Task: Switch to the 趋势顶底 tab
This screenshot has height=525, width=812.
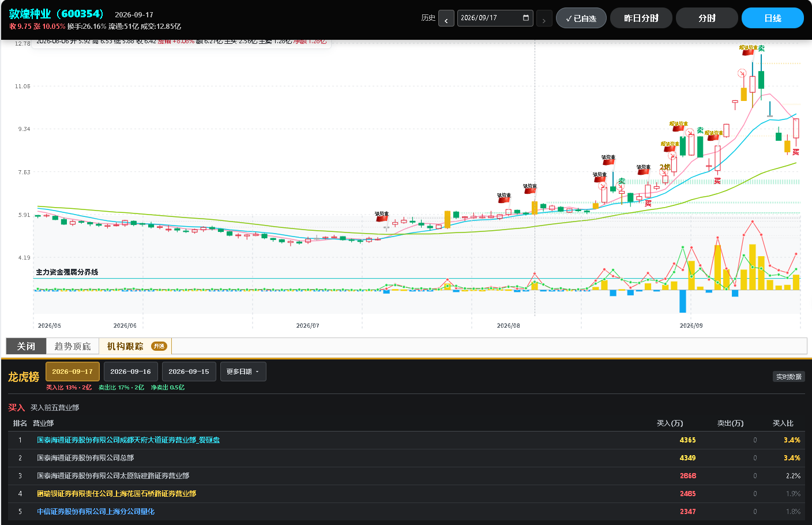Action: (73, 346)
